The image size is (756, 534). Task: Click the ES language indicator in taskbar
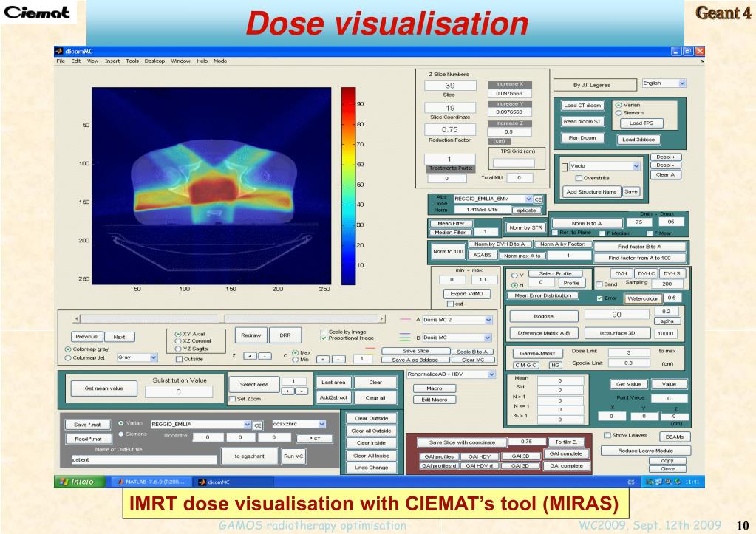point(631,482)
